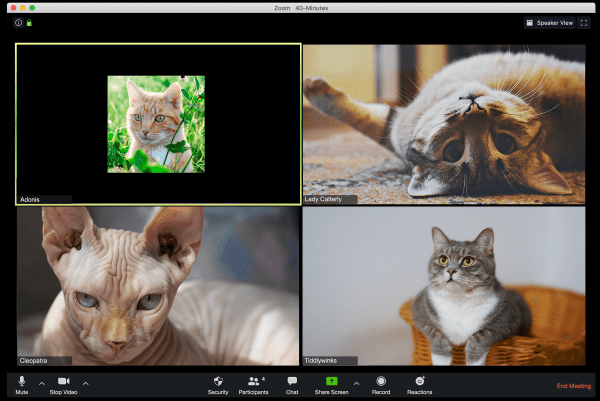Click End Meeting
The width and height of the screenshot is (600, 401).
[x=574, y=386]
